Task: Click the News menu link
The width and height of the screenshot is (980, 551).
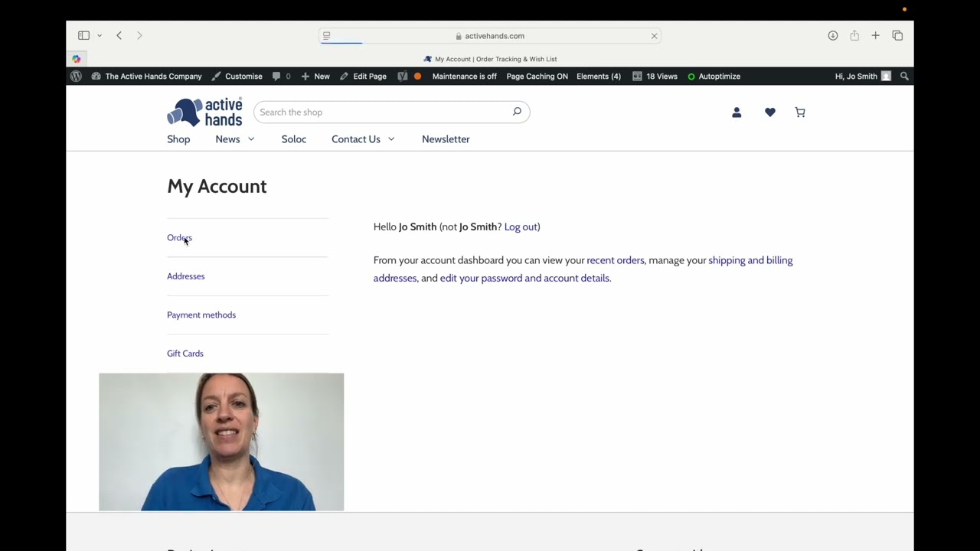Action: pyautogui.click(x=227, y=139)
